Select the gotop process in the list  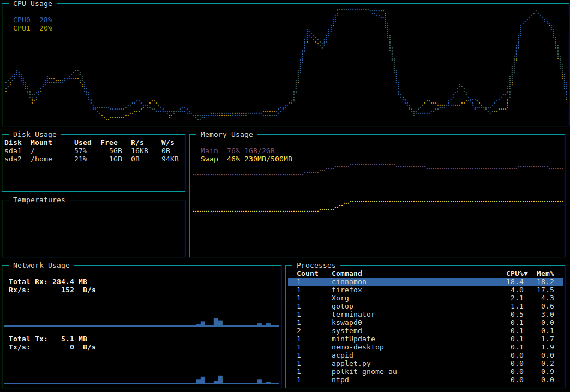pyautogui.click(x=343, y=306)
